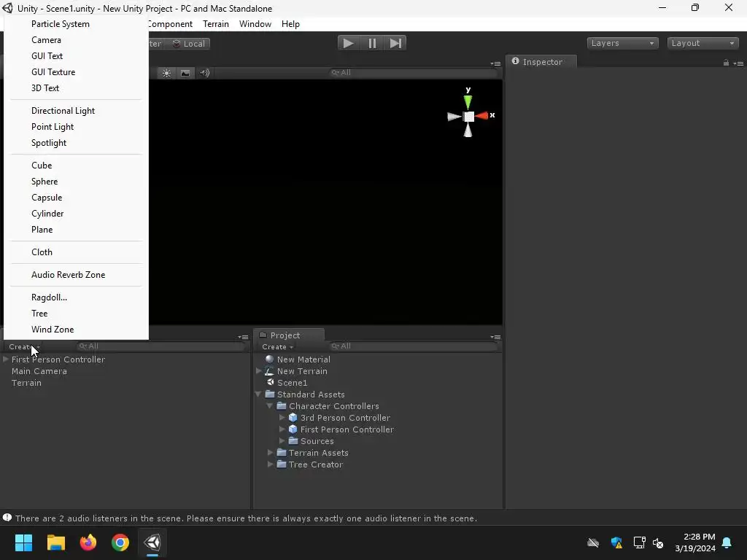Click the Play button
Viewport: 747px width, 560px height.
pos(349,43)
